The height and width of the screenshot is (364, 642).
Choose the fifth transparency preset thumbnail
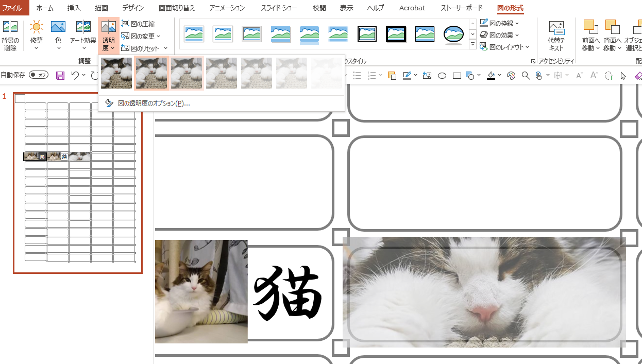pos(257,73)
